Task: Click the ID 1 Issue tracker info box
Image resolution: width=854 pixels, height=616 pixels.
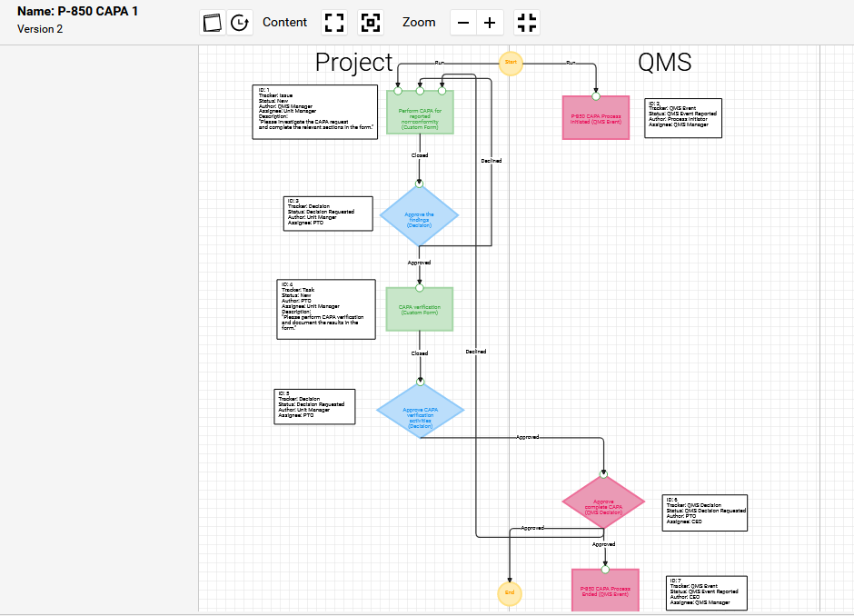Action: click(314, 112)
